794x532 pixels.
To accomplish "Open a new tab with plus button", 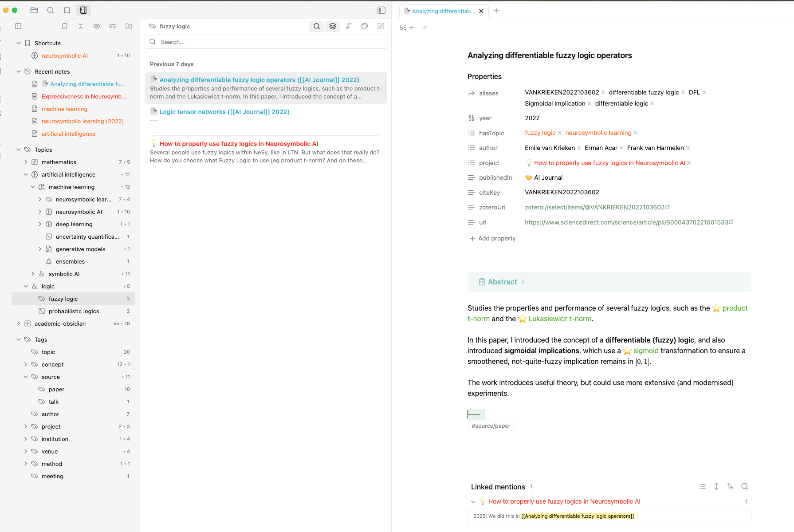I will [497, 11].
